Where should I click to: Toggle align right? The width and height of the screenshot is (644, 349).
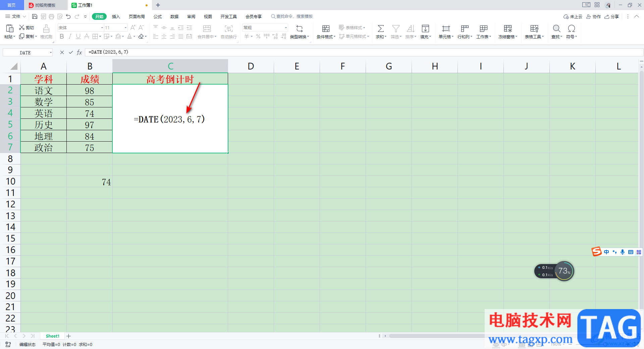[x=172, y=36]
